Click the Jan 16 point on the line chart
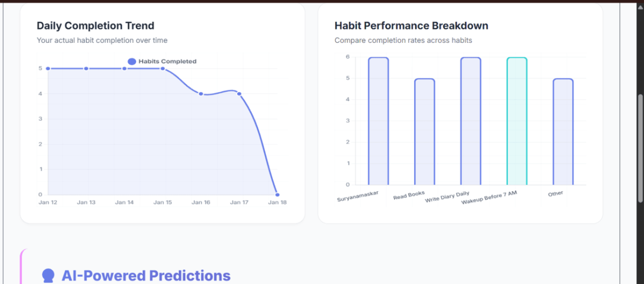644x284 pixels. tap(201, 94)
